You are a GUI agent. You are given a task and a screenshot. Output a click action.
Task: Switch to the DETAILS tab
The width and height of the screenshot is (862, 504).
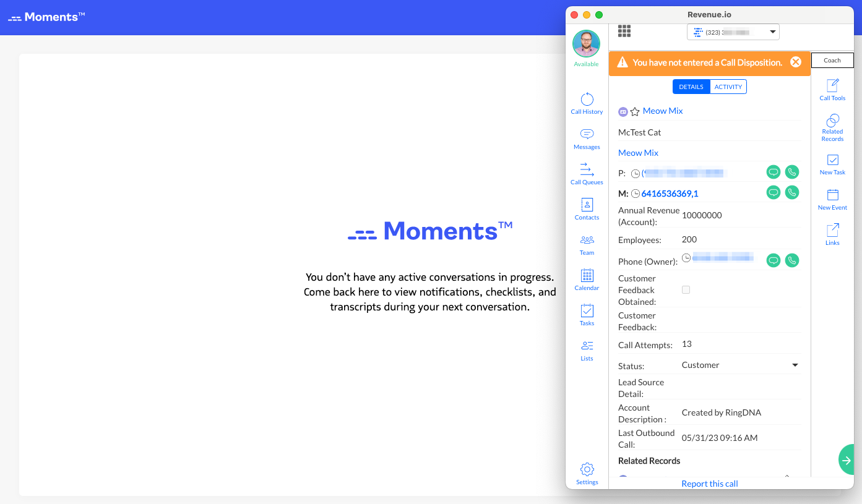tap(691, 87)
